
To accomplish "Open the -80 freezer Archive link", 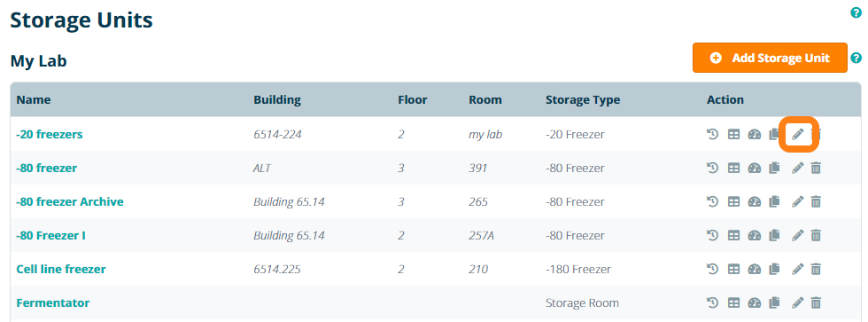I will (70, 201).
